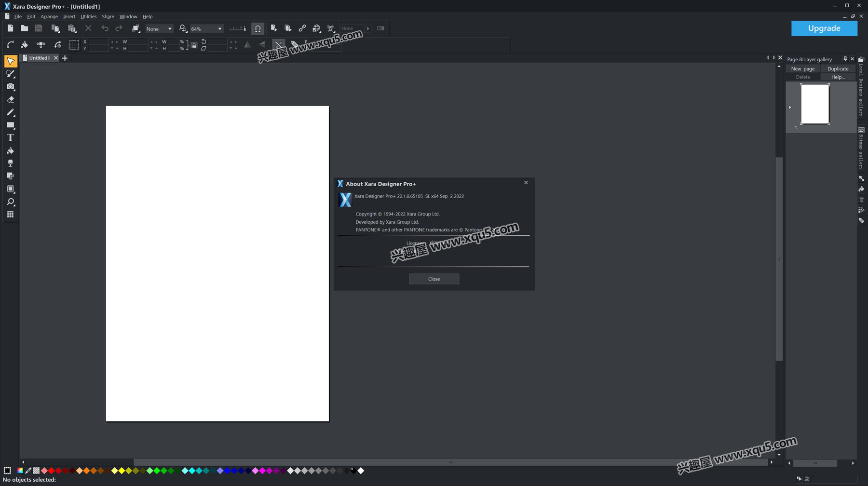The height and width of the screenshot is (486, 868).
Task: Click the Redo arrow icon
Action: tap(119, 28)
